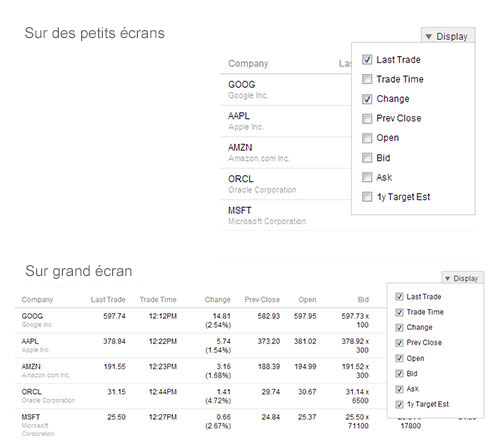This screenshot has height=447, width=500.
Task: Uncheck Trade Time in large-screen Display menu
Action: (x=399, y=312)
